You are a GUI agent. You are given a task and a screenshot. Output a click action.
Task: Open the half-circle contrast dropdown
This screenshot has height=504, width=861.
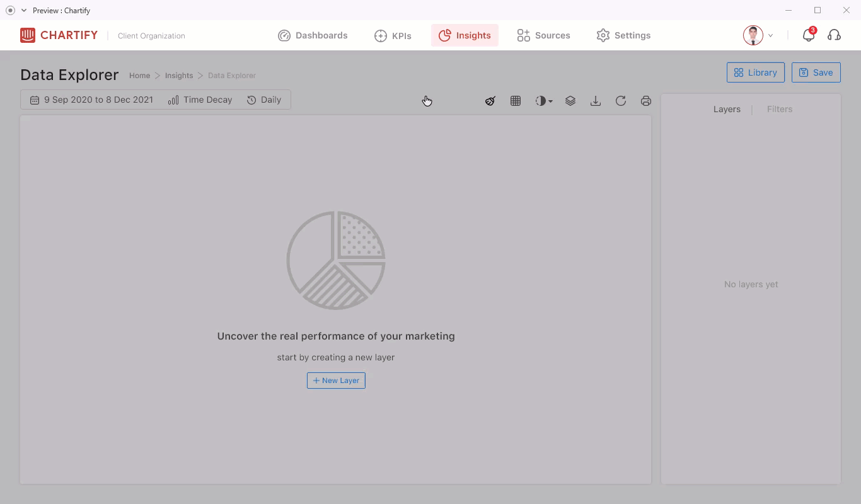(x=544, y=101)
